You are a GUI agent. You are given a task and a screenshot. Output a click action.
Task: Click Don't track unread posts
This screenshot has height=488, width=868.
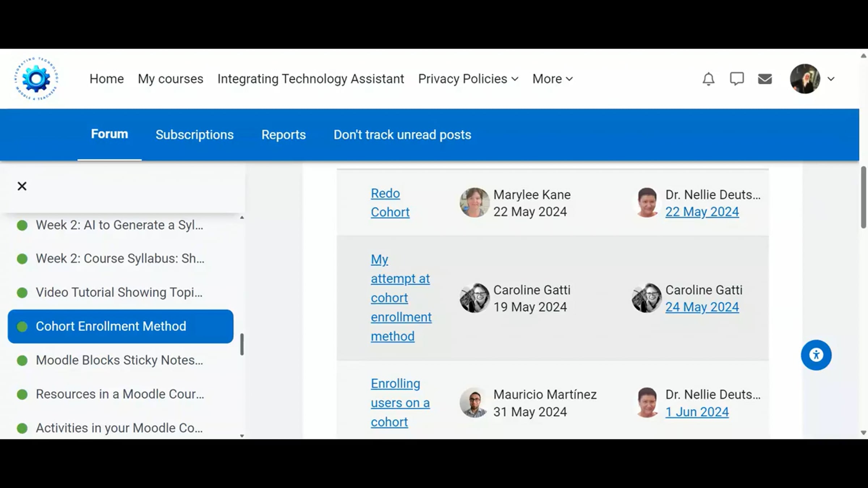402,134
